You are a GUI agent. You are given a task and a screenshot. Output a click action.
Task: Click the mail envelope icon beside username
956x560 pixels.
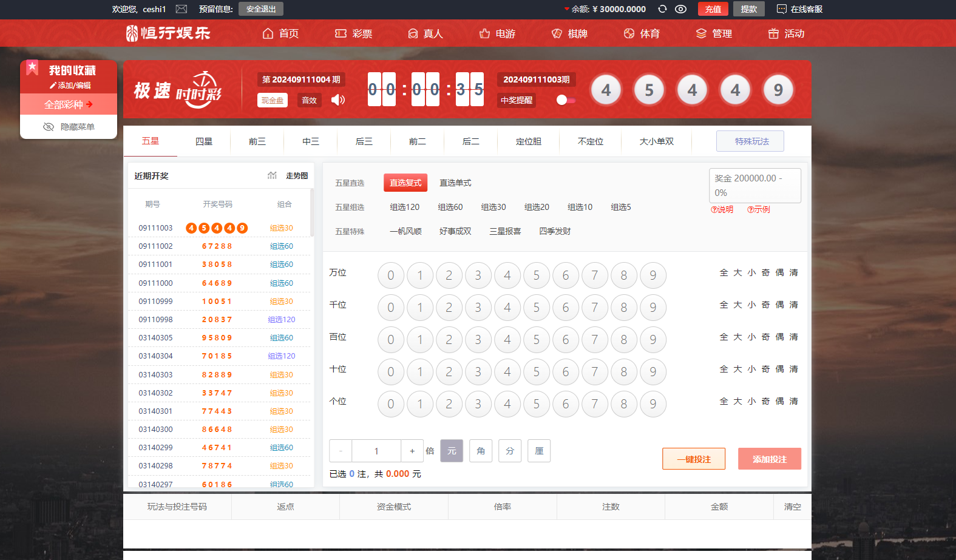181,9
